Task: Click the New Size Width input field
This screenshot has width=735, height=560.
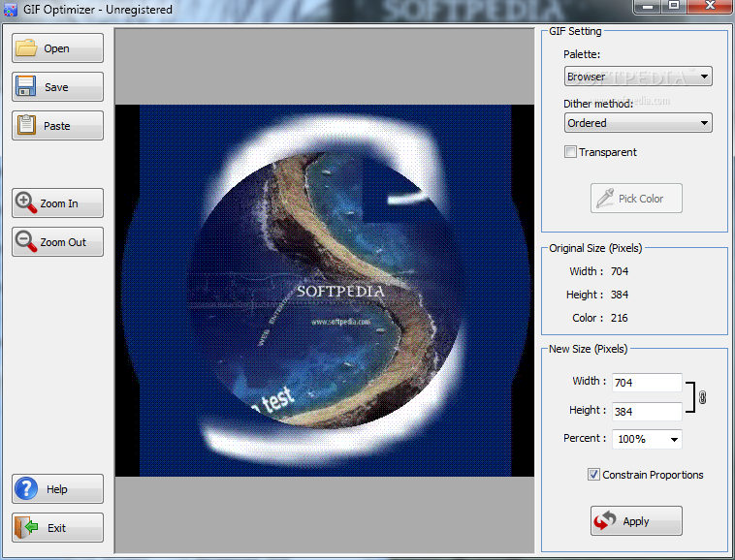Action: [647, 383]
